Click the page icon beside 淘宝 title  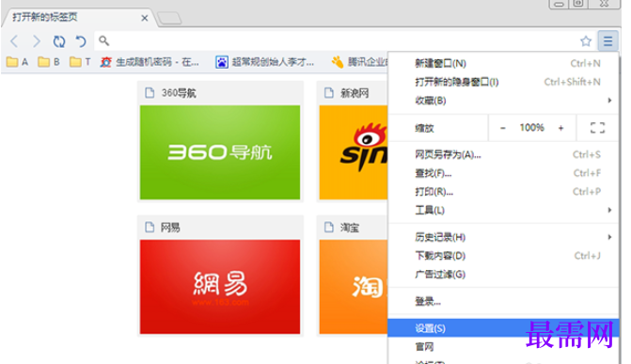click(329, 227)
